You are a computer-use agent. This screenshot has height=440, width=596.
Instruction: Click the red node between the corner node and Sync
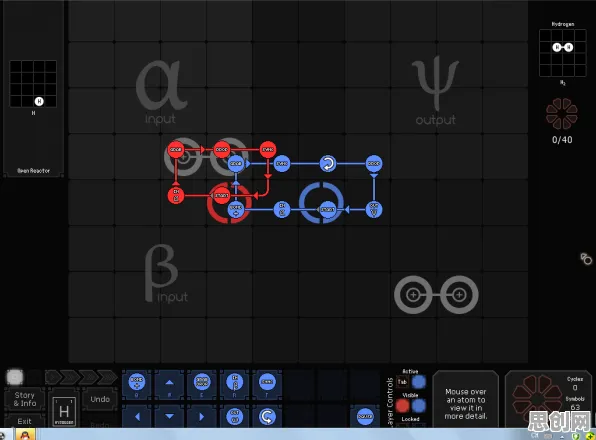point(222,150)
